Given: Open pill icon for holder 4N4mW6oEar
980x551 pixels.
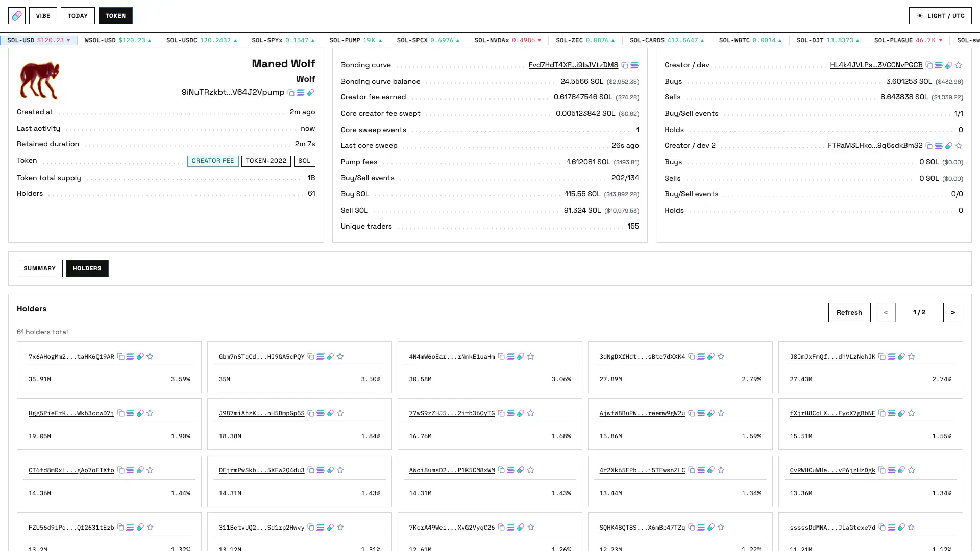Looking at the screenshot, I should click(x=521, y=357).
